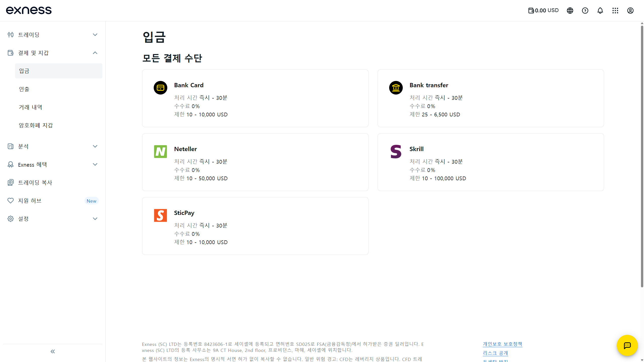This screenshot has width=644, height=362.
Task: Open the 암호화폐 지갑 menu item
Action: point(59,125)
